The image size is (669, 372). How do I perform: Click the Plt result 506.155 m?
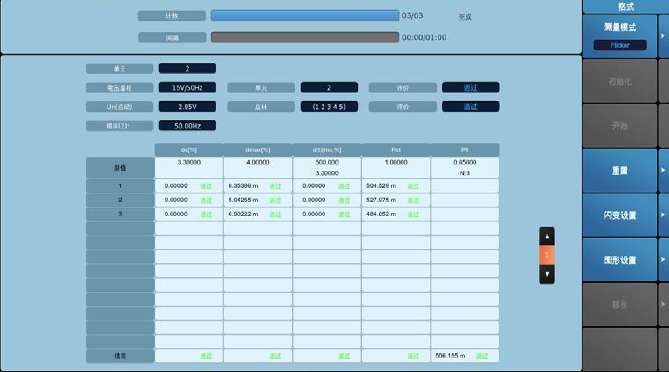click(x=450, y=355)
